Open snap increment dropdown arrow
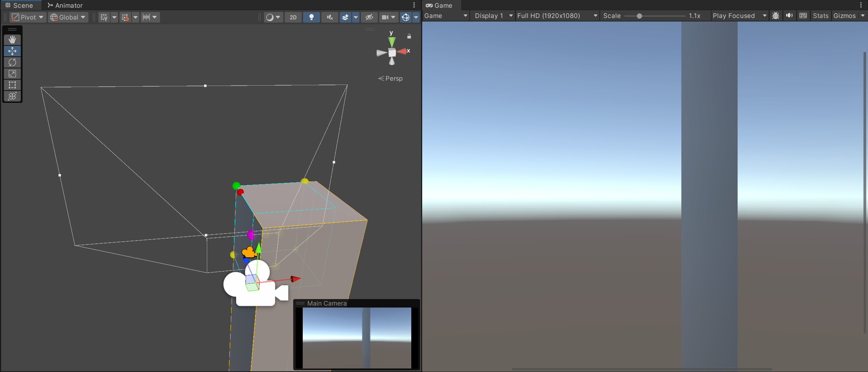 pos(135,17)
